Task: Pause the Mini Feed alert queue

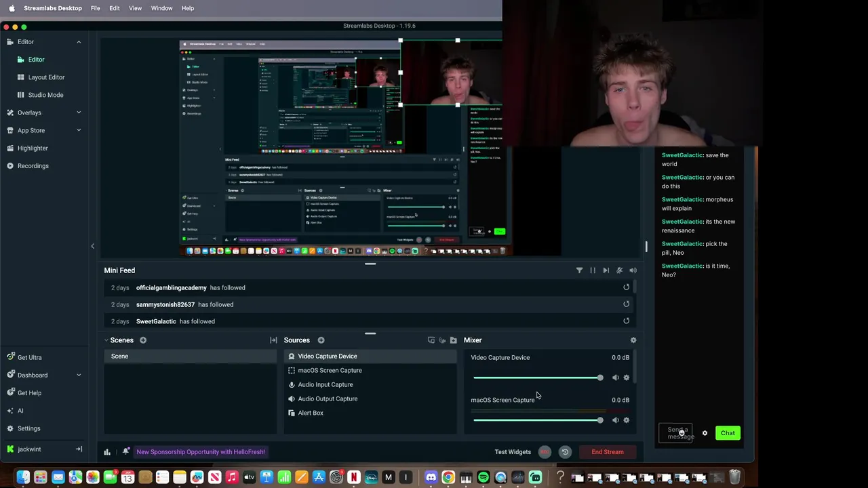Action: point(592,270)
